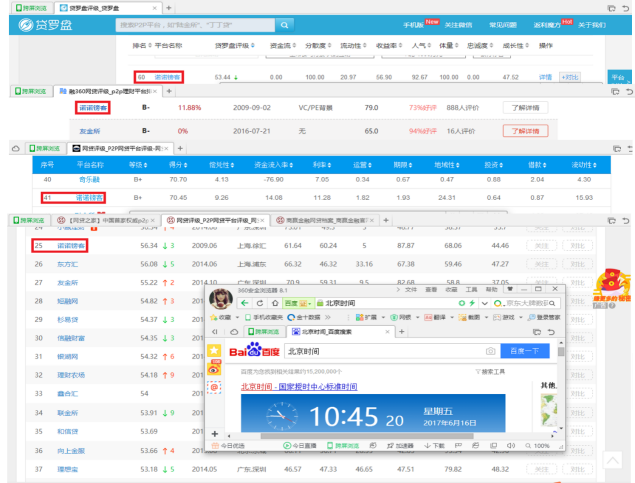Click plus icon at sidebar bottom

coord(215,434)
